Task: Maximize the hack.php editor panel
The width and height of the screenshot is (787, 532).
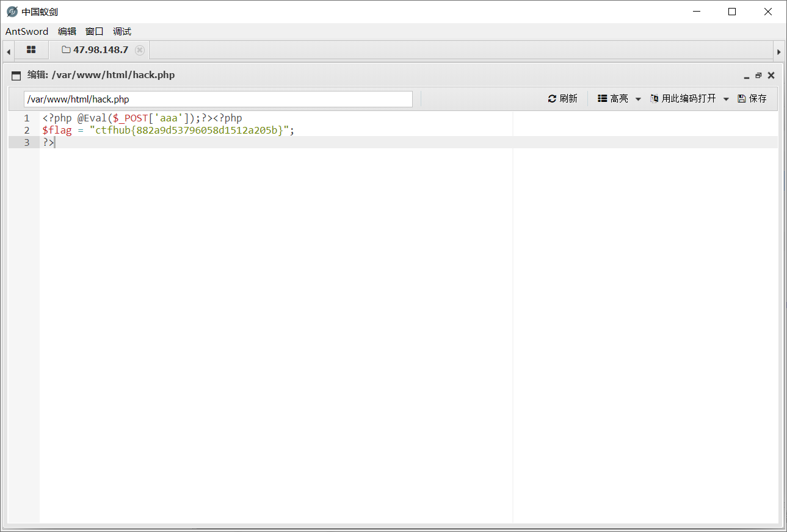Action: pos(758,76)
